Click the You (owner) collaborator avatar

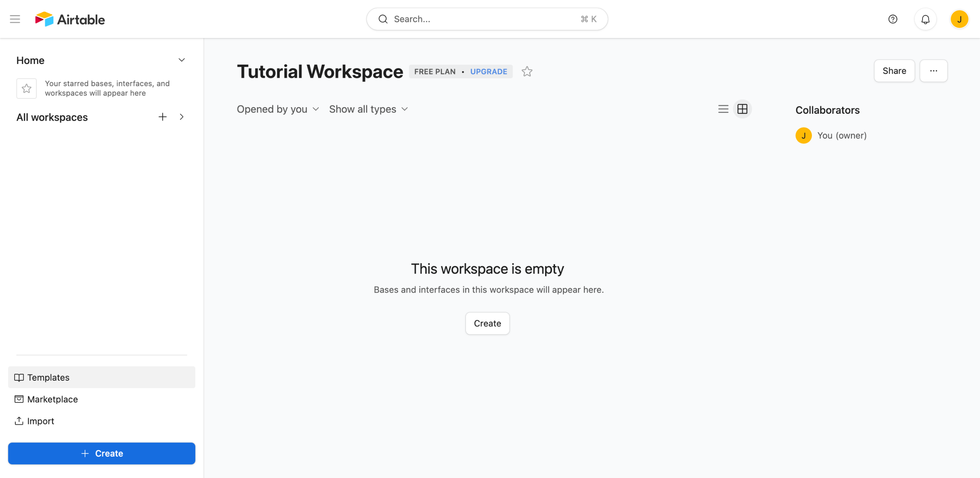coord(804,136)
